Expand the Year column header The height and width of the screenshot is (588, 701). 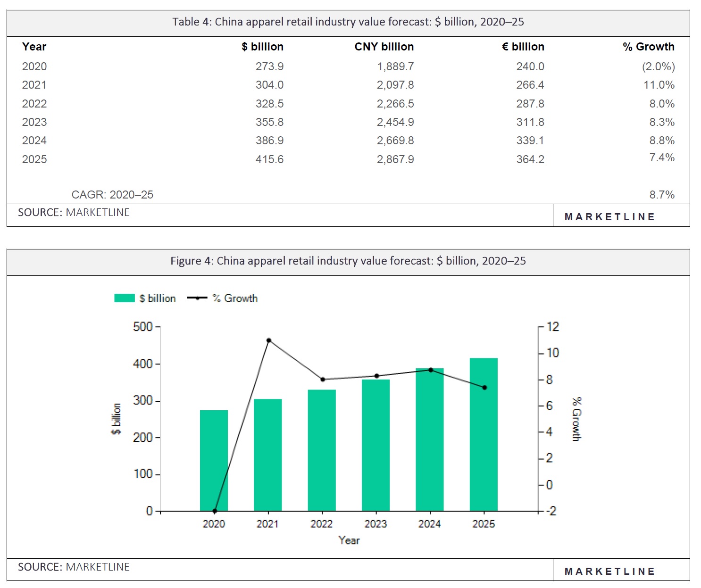(34, 47)
